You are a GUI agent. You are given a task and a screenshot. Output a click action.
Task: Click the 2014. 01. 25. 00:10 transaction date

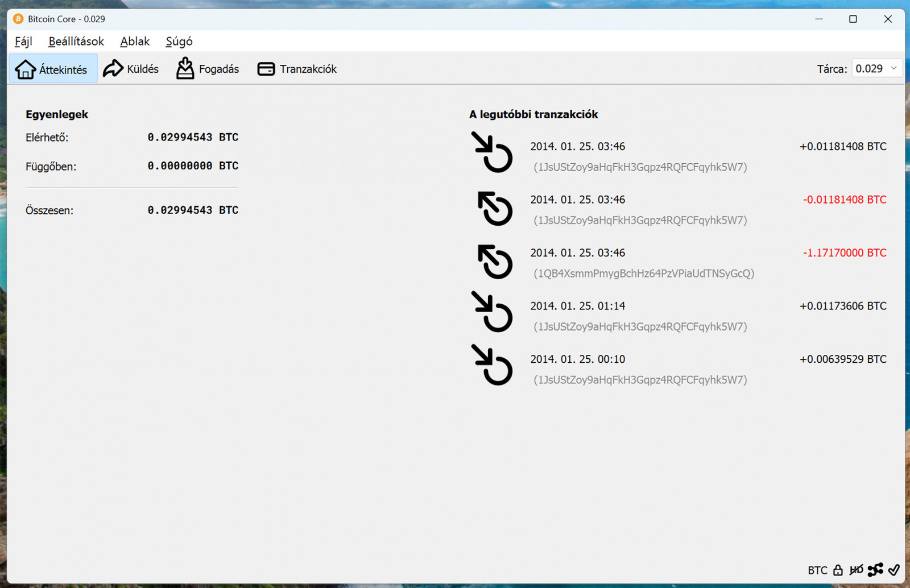click(578, 359)
